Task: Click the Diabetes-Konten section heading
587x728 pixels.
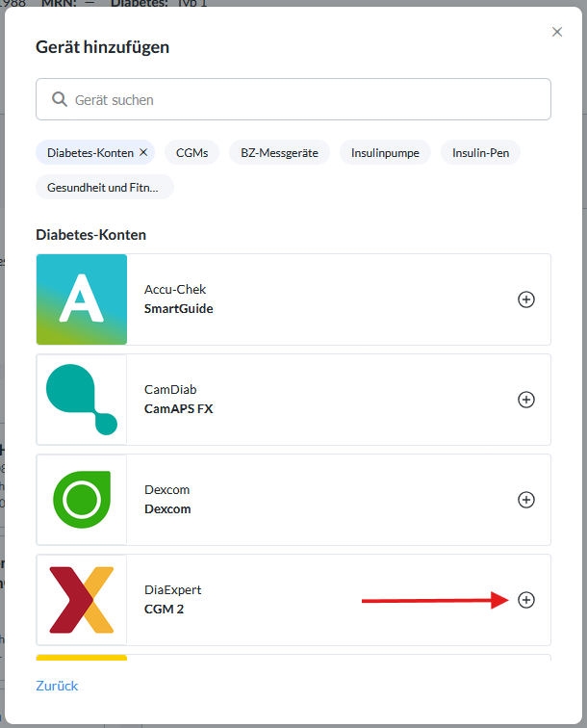Action: [x=91, y=235]
